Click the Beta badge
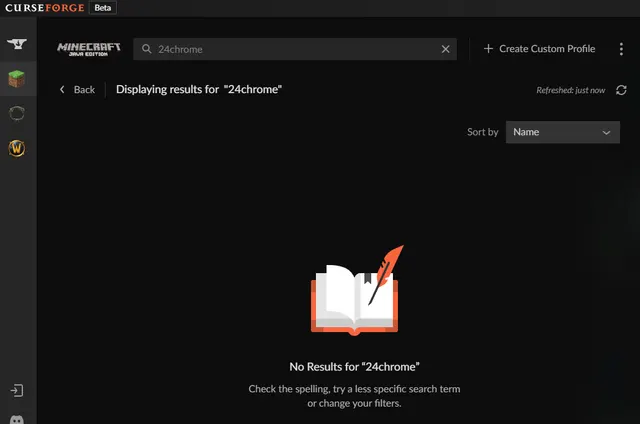 coord(103,8)
